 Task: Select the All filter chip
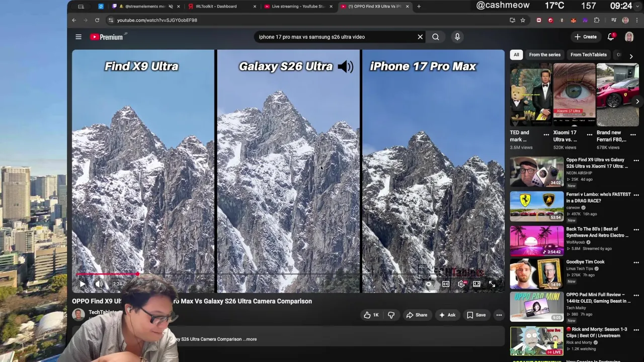click(516, 55)
